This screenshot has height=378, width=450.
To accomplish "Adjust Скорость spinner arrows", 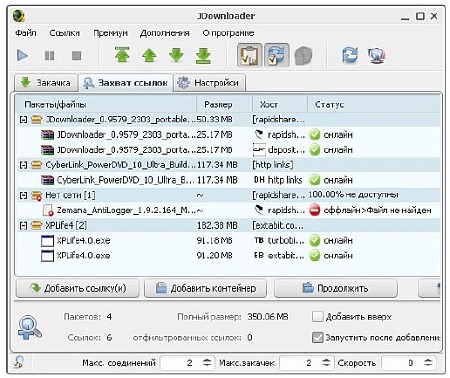I will coord(428,363).
